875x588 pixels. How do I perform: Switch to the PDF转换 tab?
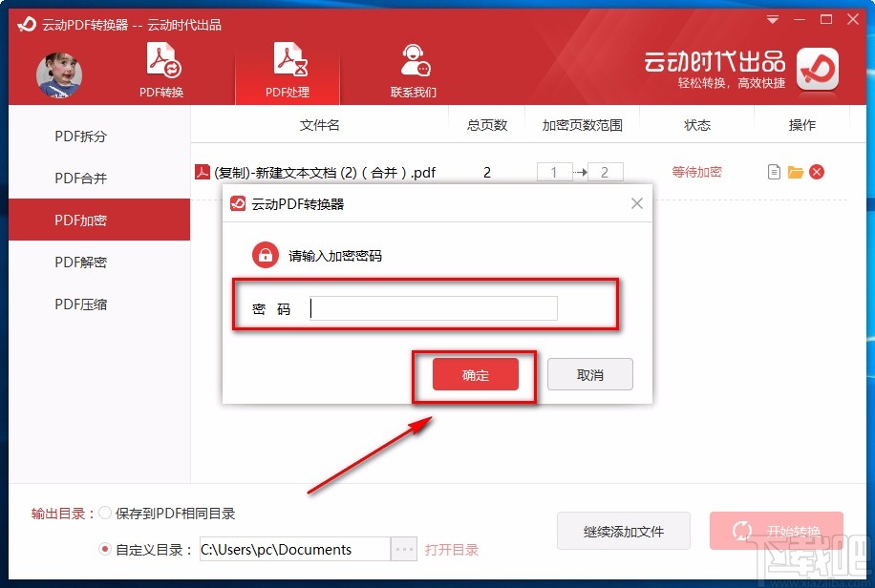[160, 71]
